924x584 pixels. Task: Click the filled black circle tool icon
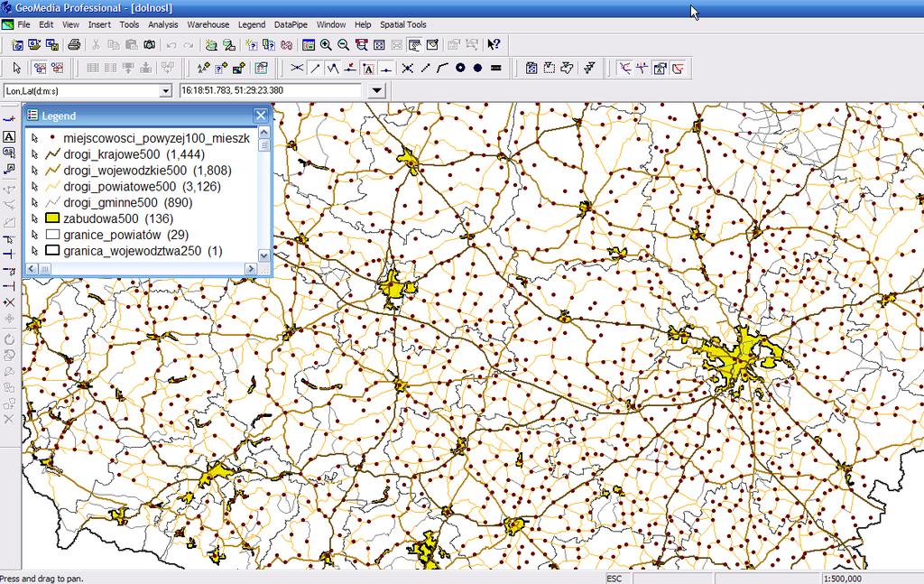pyautogui.click(x=478, y=69)
